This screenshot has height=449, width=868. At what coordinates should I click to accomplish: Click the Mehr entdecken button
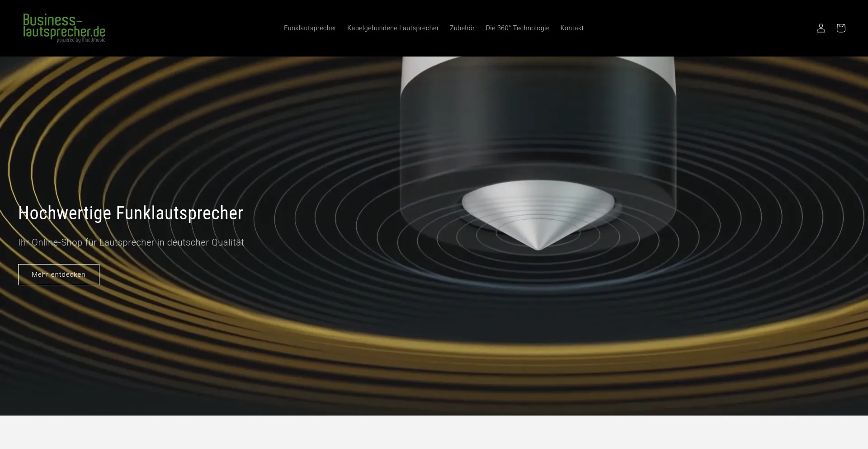(x=58, y=274)
